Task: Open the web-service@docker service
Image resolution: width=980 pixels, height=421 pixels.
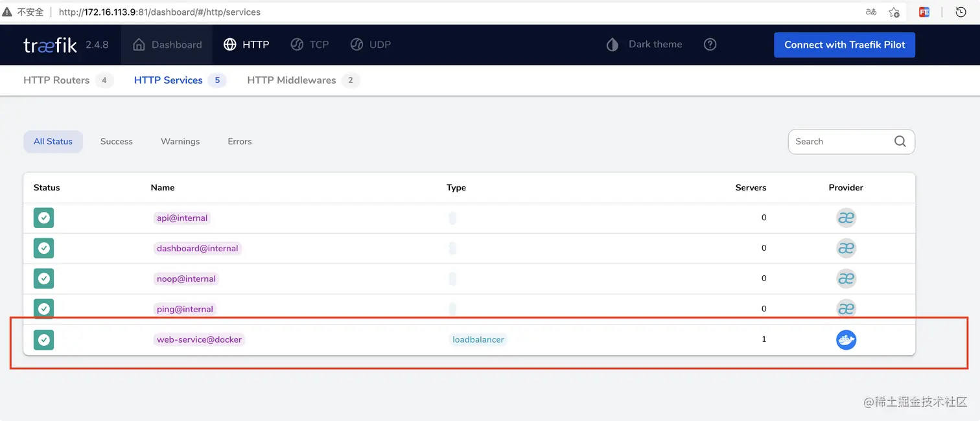Action: coord(200,339)
